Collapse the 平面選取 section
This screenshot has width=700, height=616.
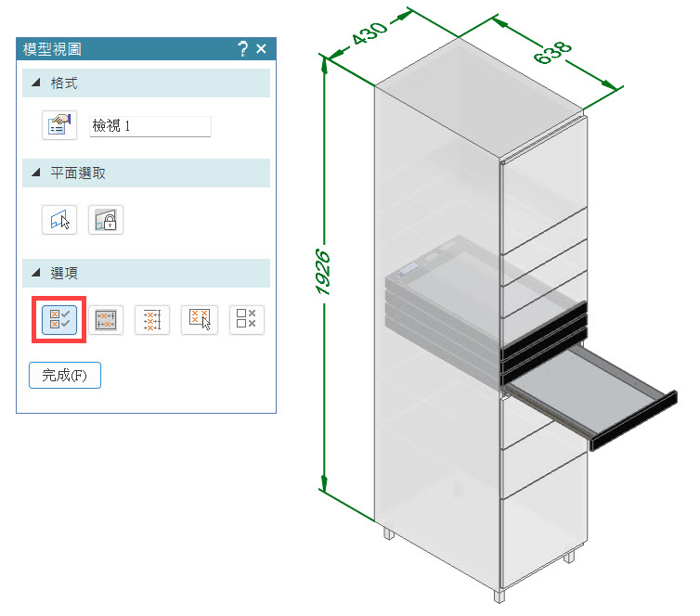(x=36, y=173)
